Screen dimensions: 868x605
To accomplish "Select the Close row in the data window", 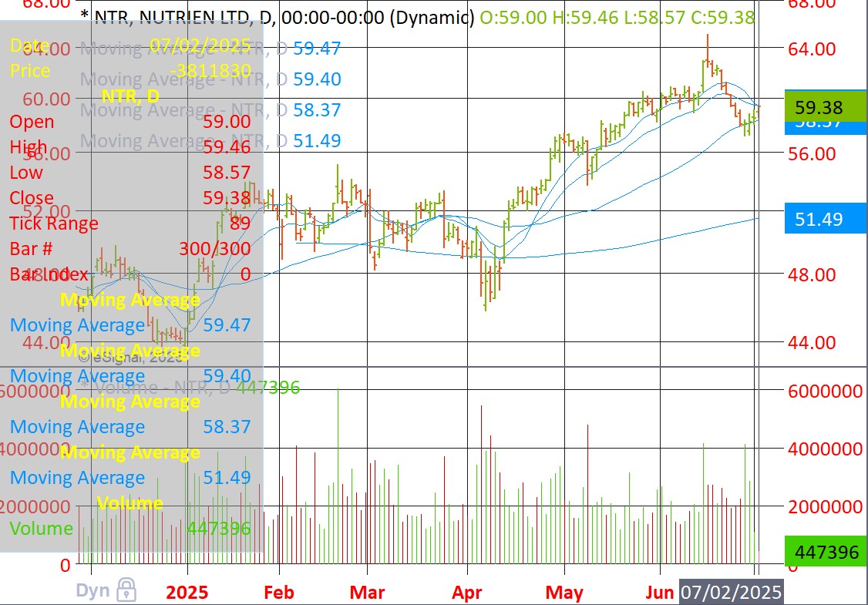I will (130, 197).
